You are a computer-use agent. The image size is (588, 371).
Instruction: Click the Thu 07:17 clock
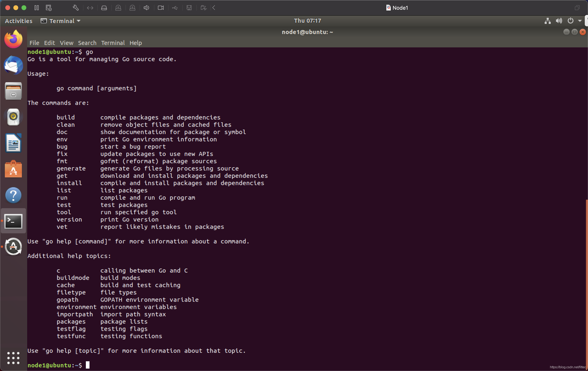[x=307, y=21]
